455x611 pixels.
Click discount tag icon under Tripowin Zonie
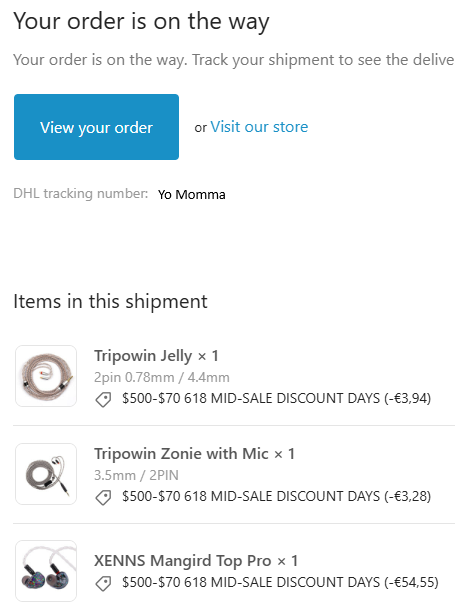tap(103, 497)
